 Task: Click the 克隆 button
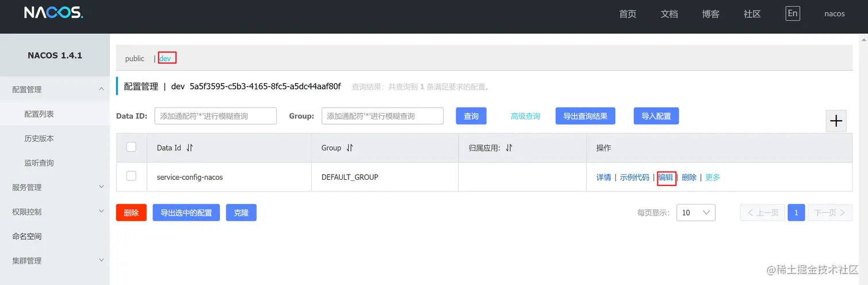[x=241, y=213]
